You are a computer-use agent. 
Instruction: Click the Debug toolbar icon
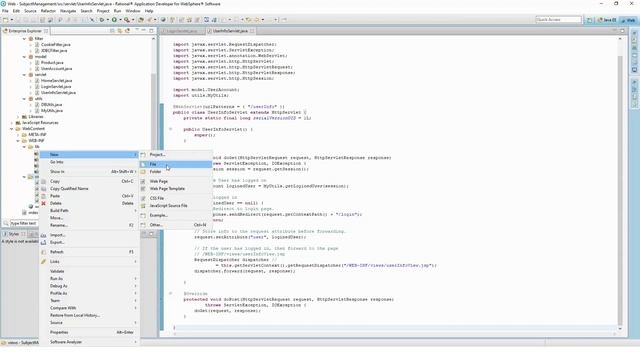click(102, 20)
